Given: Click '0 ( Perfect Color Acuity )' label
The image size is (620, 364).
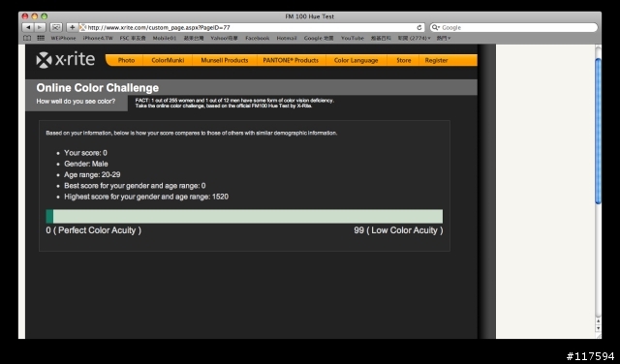Looking at the screenshot, I should pyautogui.click(x=93, y=230).
